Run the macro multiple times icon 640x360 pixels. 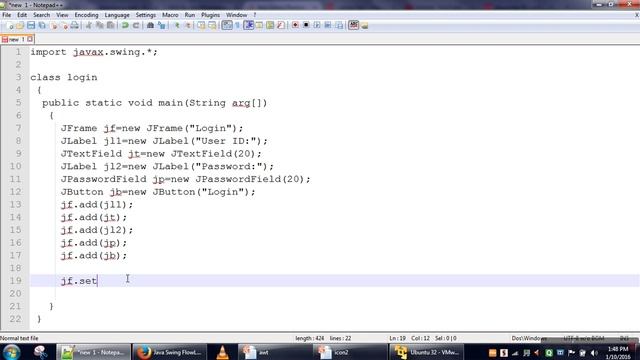tap(328, 25)
